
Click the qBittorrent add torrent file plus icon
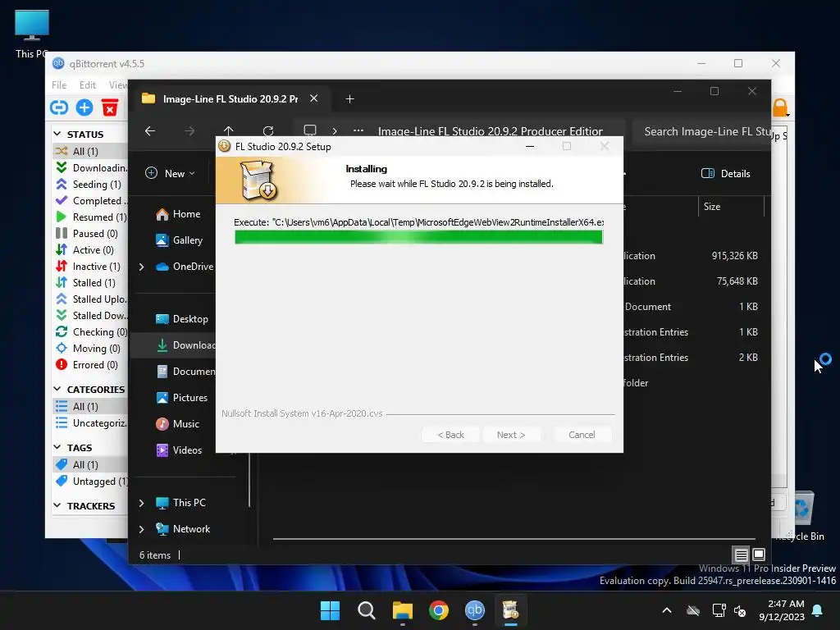click(x=84, y=107)
